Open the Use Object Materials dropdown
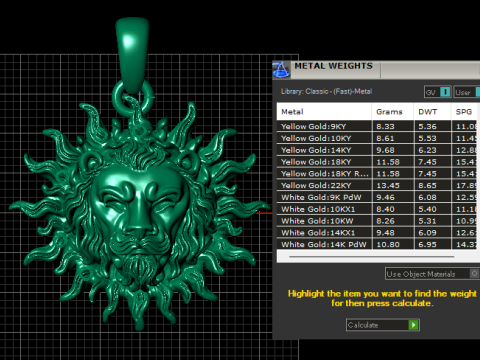Screen dimensions: 480x360 [x=432, y=274]
